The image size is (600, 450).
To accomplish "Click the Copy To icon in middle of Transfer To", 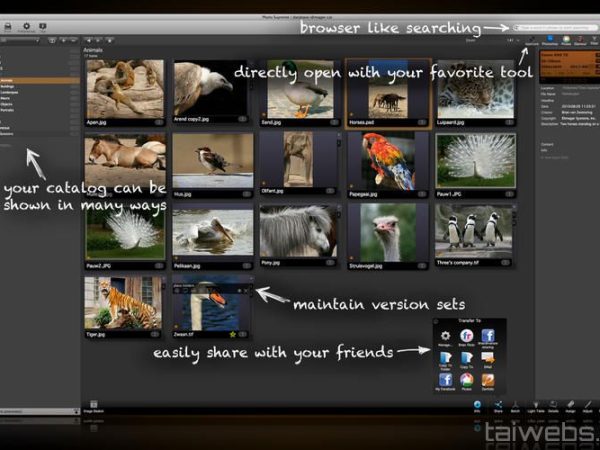I will click(x=466, y=358).
